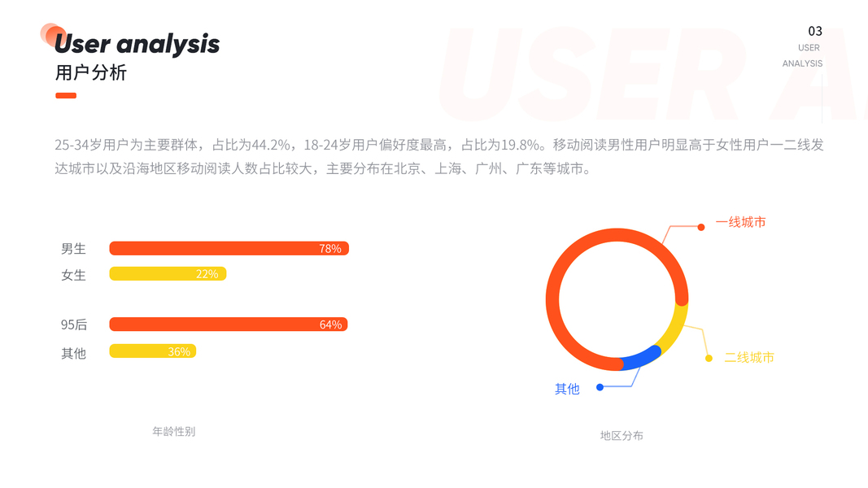Viewport: 868px width, 488px height.
Task: Select the orange 64% bar for 95后
Action: coord(229,325)
